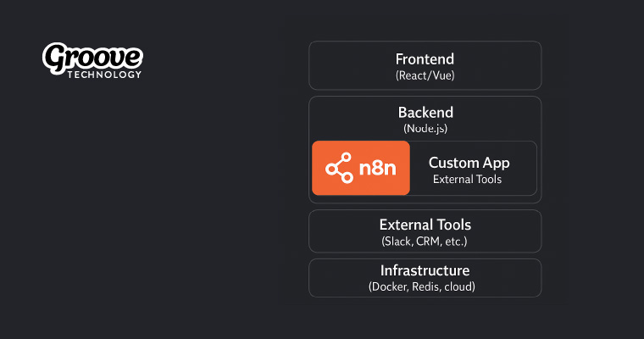Open the External Tools layer box heading
Image resolution: width=644 pixels, height=339 pixels.
click(425, 225)
